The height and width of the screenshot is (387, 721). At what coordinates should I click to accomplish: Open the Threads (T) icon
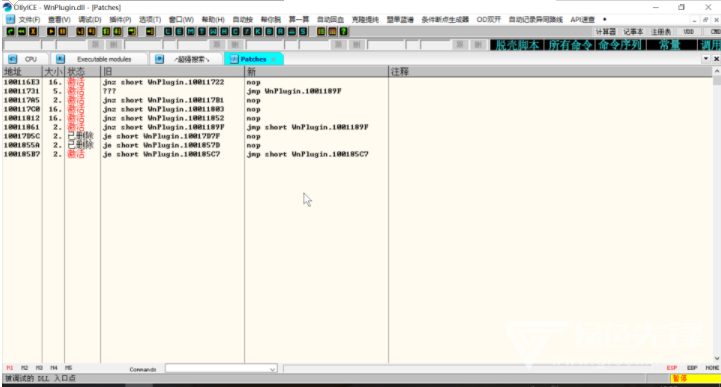click(202, 32)
